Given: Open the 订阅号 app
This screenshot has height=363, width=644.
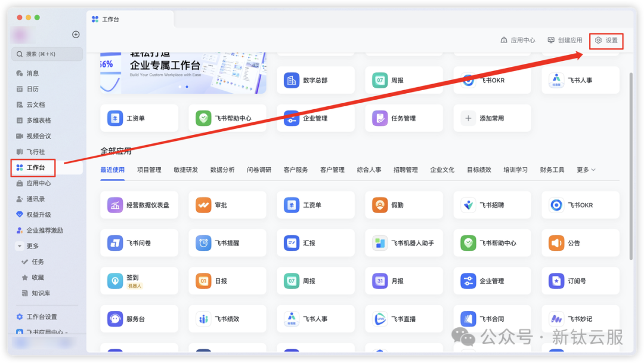Looking at the screenshot, I should coord(580,281).
